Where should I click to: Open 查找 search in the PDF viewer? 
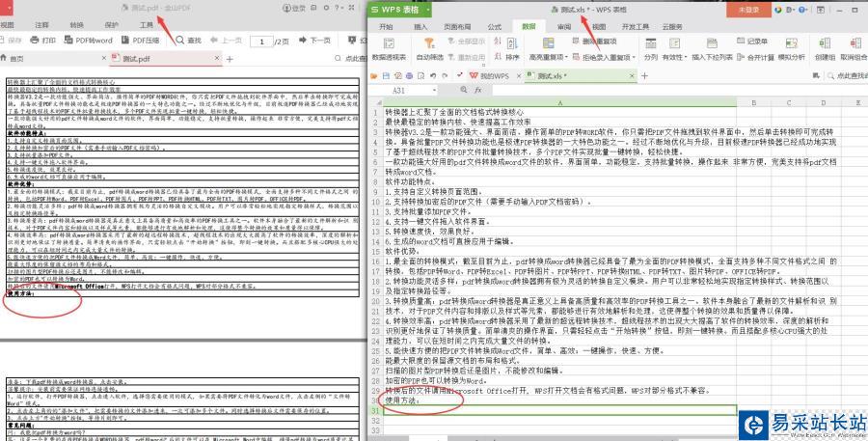point(189,41)
